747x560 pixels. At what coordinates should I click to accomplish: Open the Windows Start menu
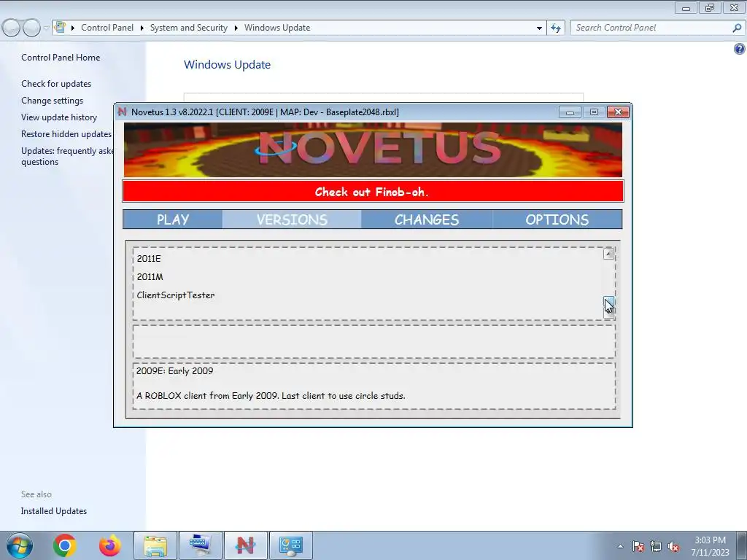[x=20, y=545]
